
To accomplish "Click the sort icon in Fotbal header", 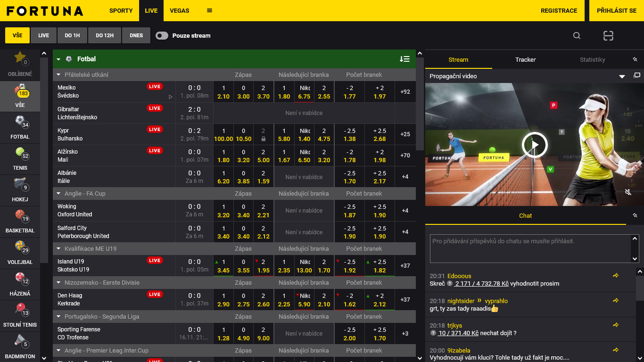I will 405,59.
